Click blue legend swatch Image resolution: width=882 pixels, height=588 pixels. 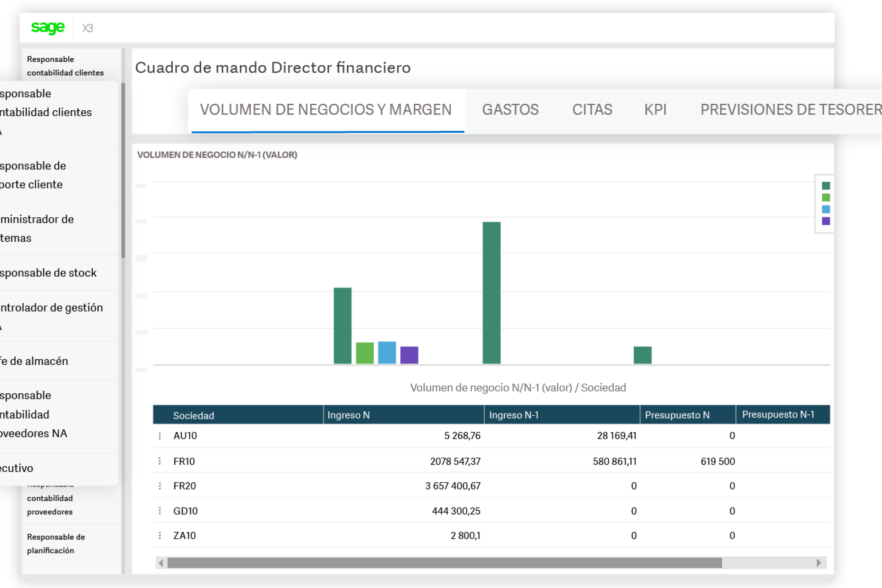click(x=826, y=209)
